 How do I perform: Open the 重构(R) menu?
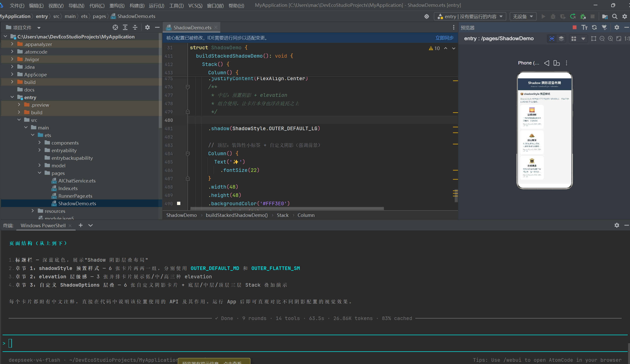pos(117,5)
